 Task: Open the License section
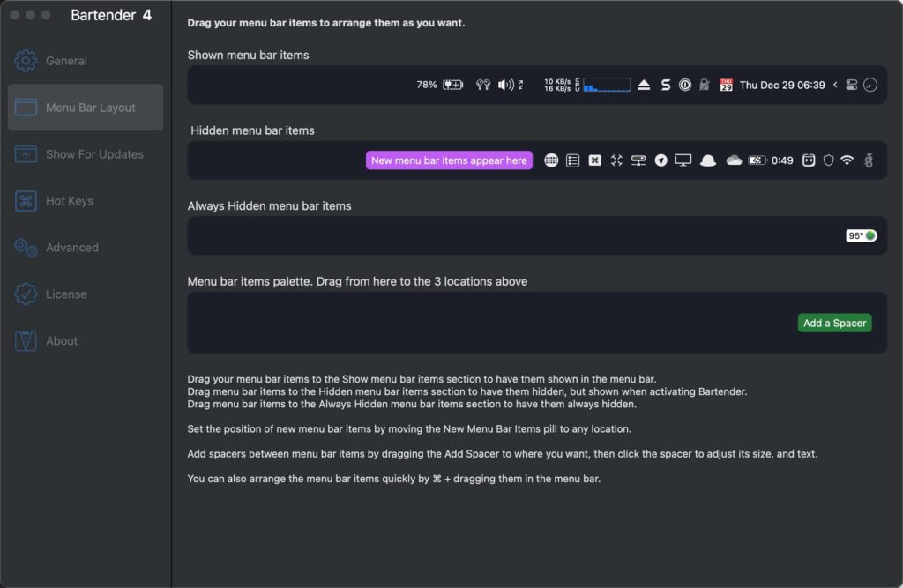point(86,294)
